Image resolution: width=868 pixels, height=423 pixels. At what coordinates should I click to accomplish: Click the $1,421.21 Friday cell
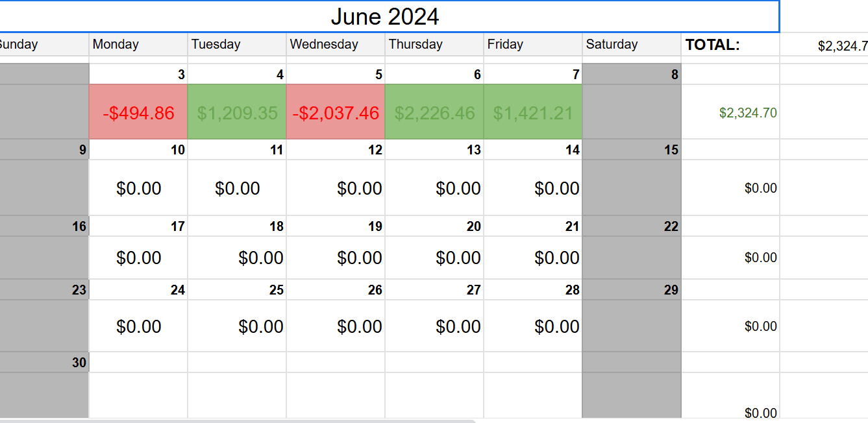[533, 113]
